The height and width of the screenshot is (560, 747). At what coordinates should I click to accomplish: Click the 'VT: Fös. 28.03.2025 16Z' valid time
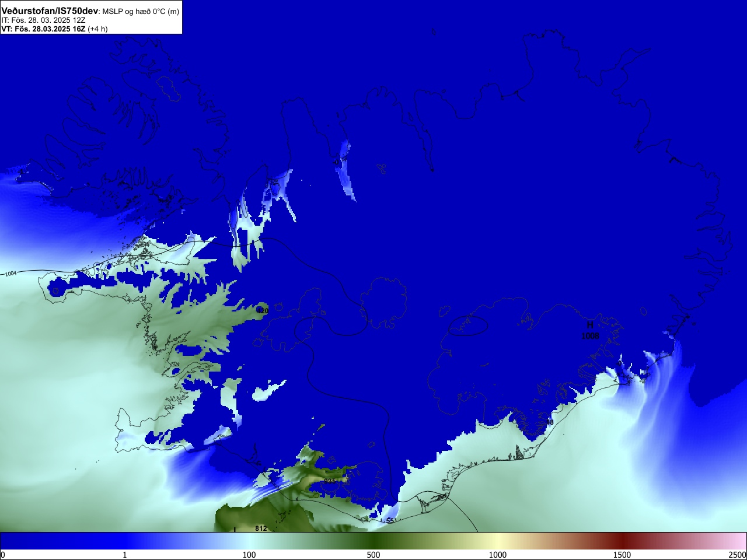(43, 29)
